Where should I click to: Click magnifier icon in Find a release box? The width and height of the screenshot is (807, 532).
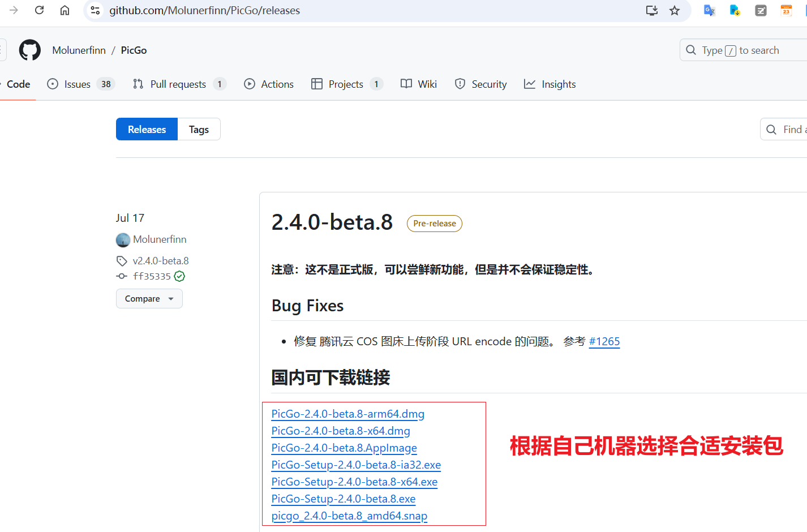pyautogui.click(x=771, y=130)
